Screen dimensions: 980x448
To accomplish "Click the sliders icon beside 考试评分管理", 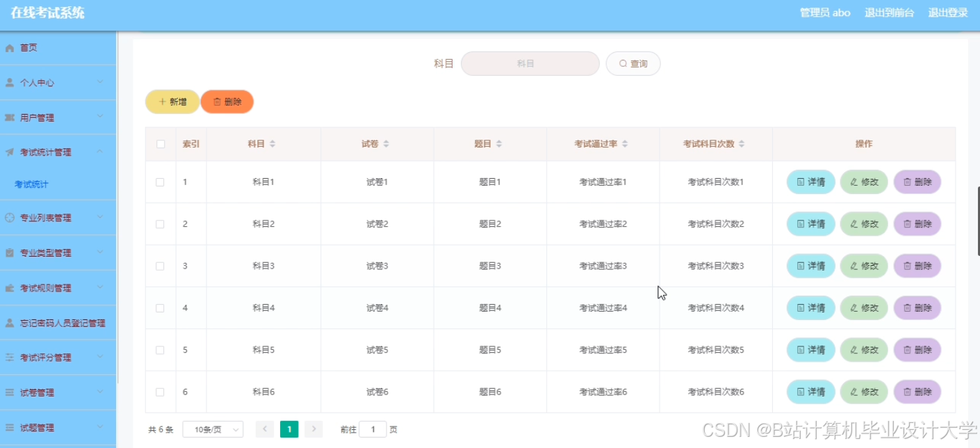I will pyautogui.click(x=10, y=358).
